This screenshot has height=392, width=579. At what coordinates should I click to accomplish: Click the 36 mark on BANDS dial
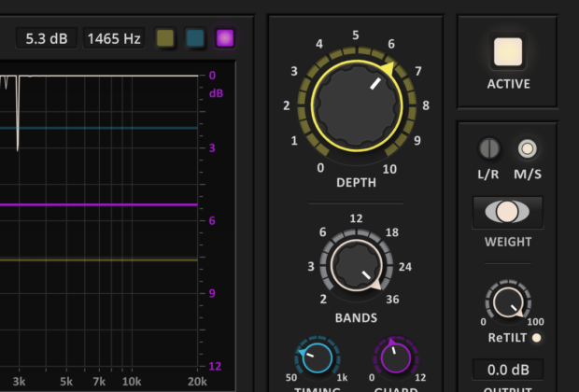coord(392,300)
